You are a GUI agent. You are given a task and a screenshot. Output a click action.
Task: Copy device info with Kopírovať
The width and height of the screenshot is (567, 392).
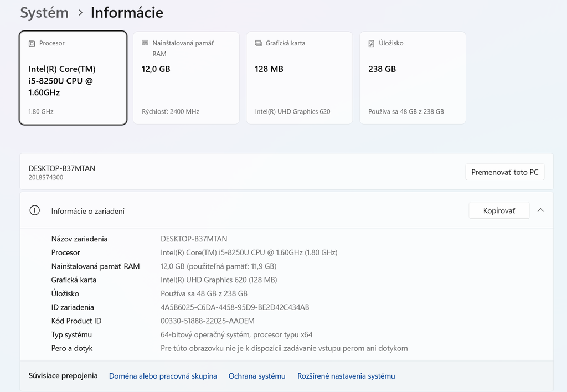click(499, 210)
